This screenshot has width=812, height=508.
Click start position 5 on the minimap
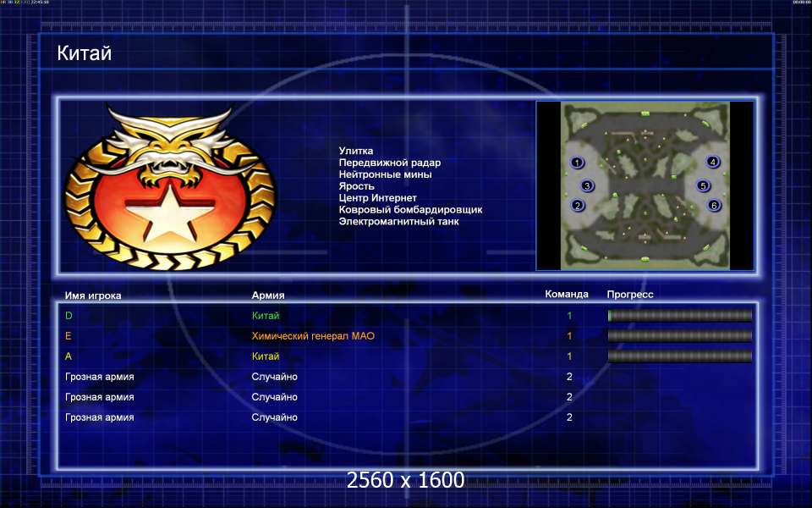click(703, 185)
